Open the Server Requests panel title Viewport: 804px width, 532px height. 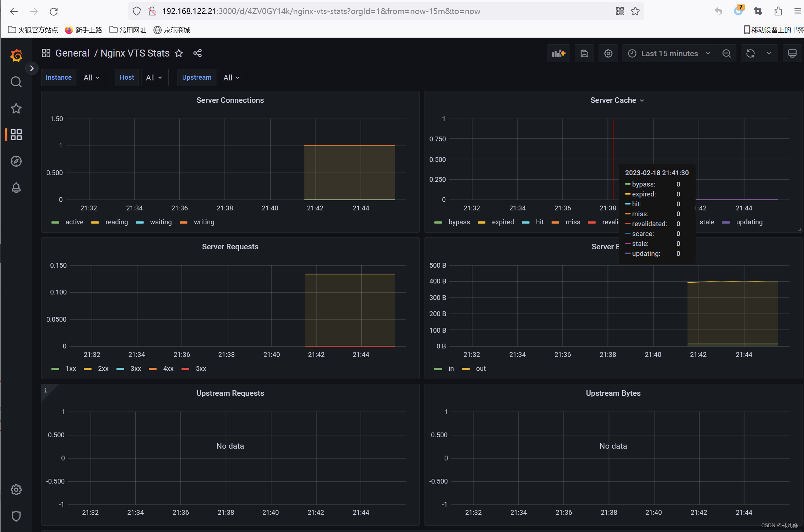tap(230, 247)
